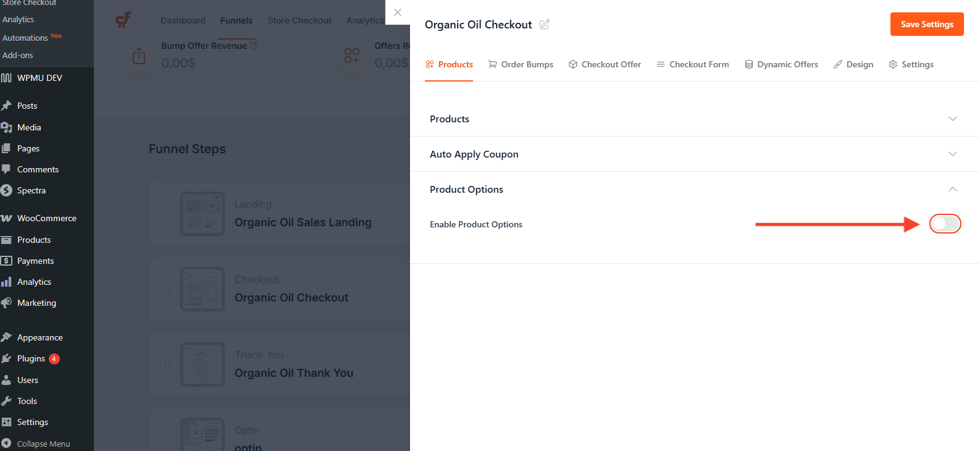This screenshot has height=451, width=980.
Task: Open the Funnels navigation item
Action: pos(237,20)
